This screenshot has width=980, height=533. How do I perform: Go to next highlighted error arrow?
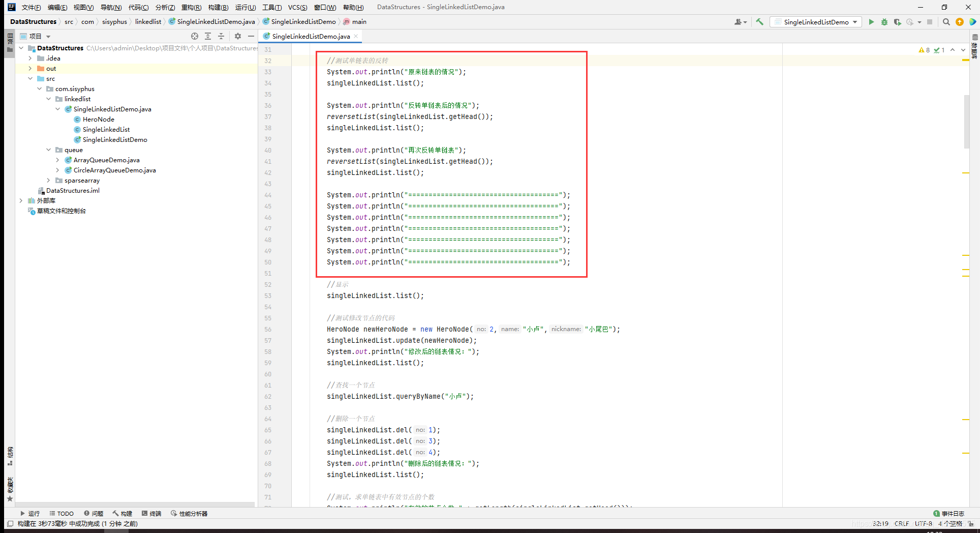click(963, 50)
